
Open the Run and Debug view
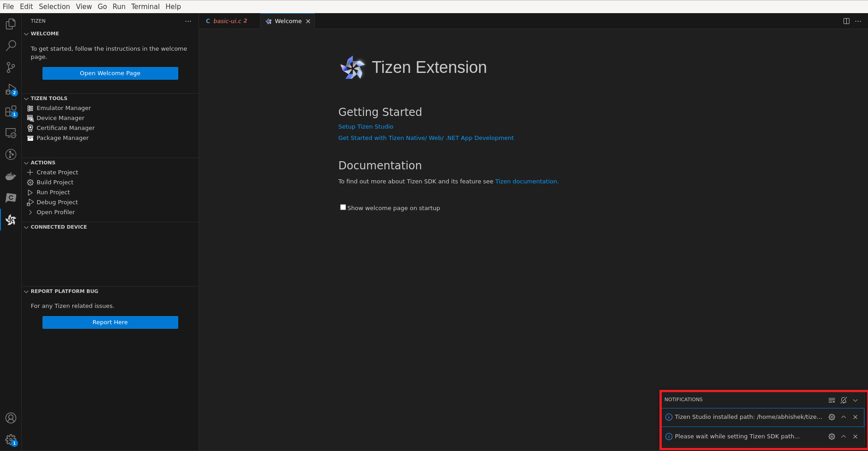click(x=11, y=89)
